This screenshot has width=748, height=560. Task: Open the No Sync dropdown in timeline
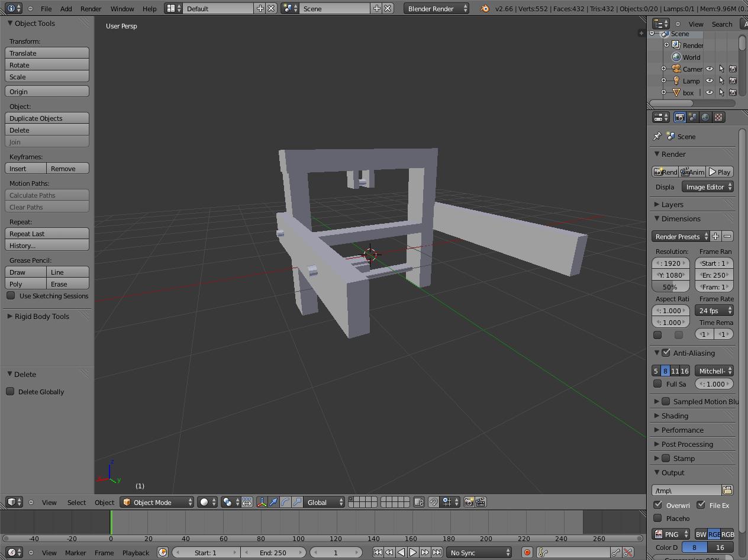coord(479,552)
